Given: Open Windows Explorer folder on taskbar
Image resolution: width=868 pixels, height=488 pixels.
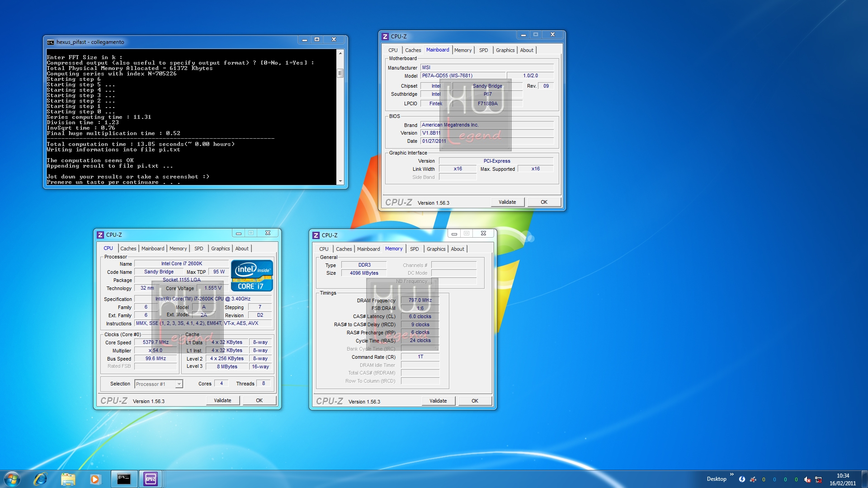Looking at the screenshot, I should point(68,479).
